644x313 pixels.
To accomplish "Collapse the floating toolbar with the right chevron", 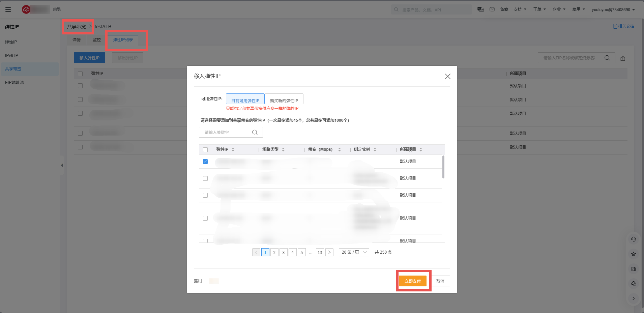I will coord(634,298).
